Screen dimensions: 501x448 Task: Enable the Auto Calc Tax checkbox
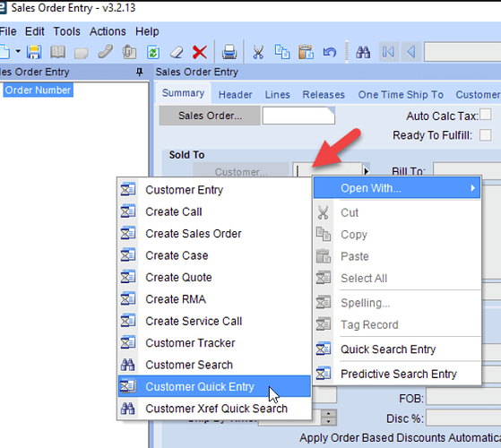pyautogui.click(x=486, y=115)
